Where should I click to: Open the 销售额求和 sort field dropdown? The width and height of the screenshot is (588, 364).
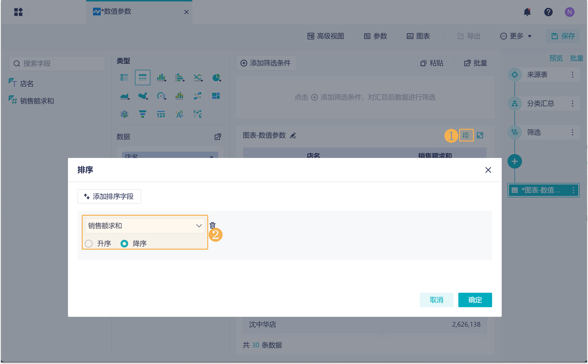pyautogui.click(x=145, y=226)
